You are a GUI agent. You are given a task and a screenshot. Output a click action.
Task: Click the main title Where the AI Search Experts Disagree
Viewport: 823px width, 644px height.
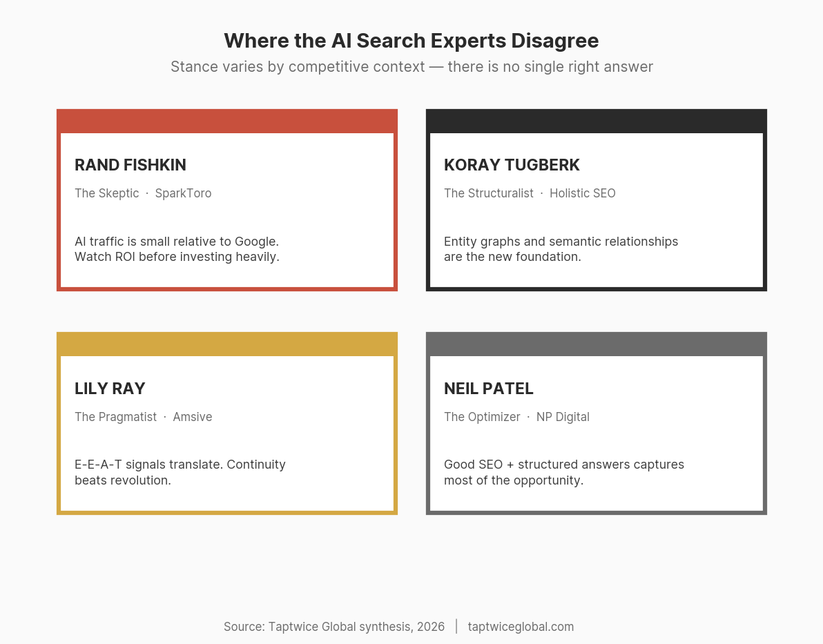pos(411,41)
